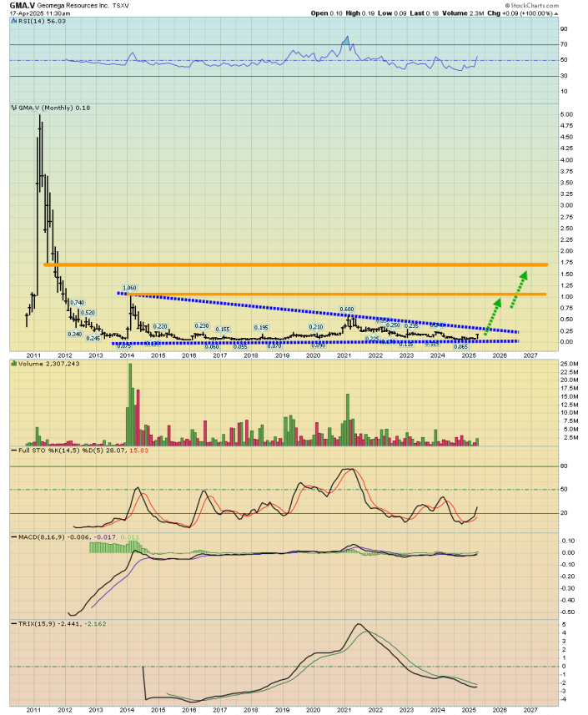This screenshot has height=715, width=588.
Task: Click the MACD(8,16,9) indicator label
Action: pos(42,537)
